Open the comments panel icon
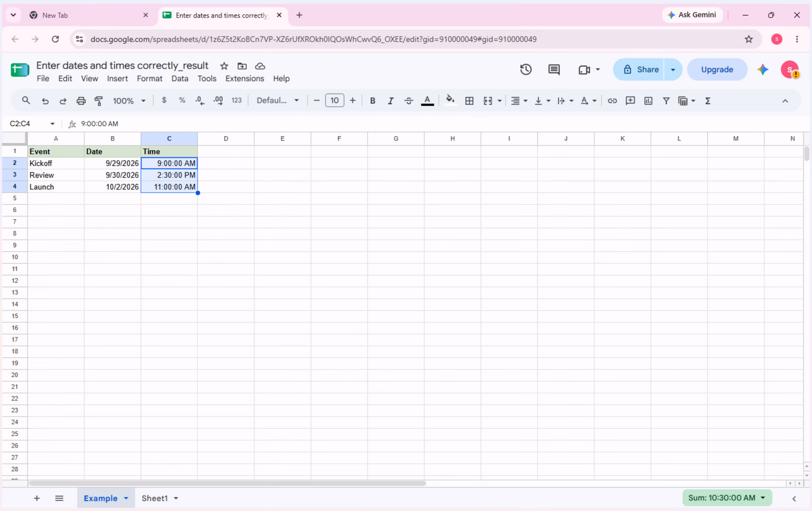The width and height of the screenshot is (812, 511). (x=554, y=70)
